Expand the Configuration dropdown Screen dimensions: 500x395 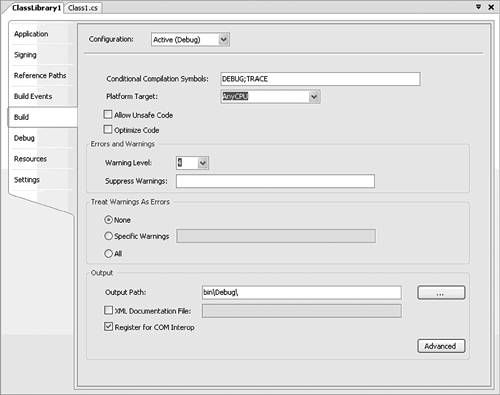224,40
